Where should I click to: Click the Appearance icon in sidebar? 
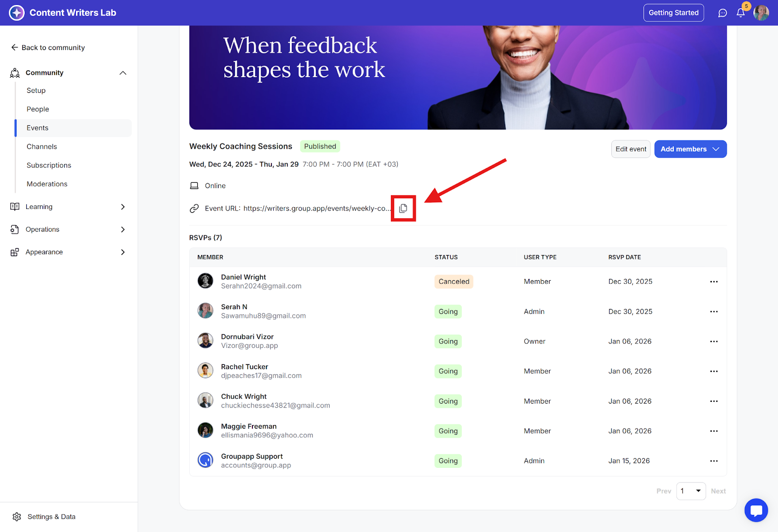coord(15,252)
